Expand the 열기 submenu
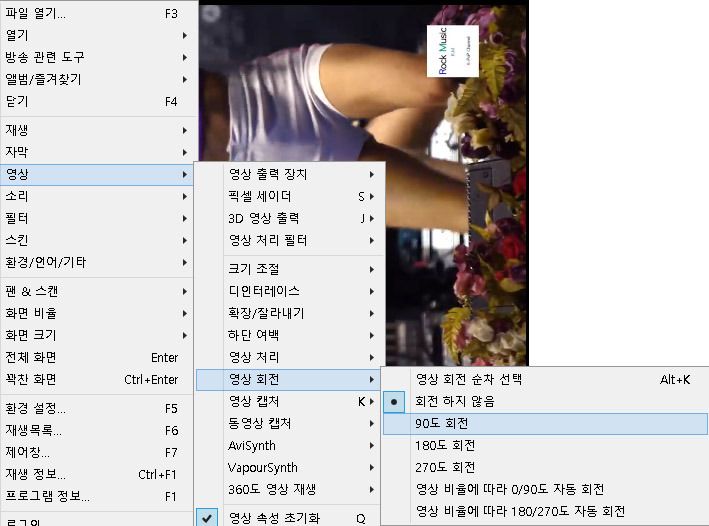Viewport: 709px width, 526px height. tap(97, 35)
